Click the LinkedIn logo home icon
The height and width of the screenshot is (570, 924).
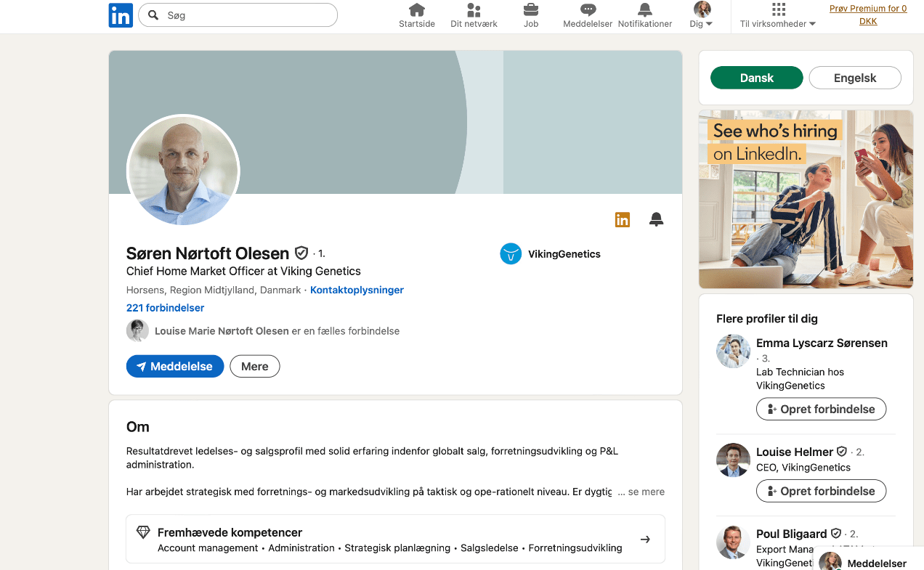pyautogui.click(x=121, y=15)
